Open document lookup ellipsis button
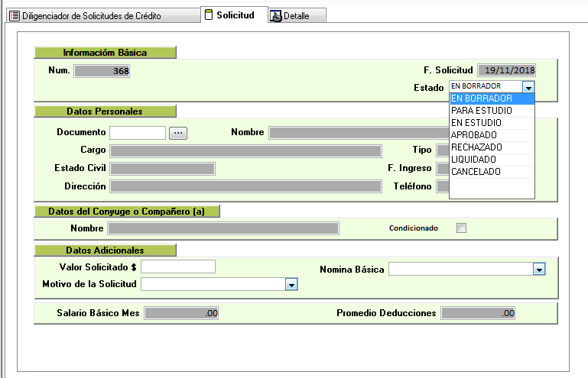This screenshot has height=378, width=588. (178, 133)
